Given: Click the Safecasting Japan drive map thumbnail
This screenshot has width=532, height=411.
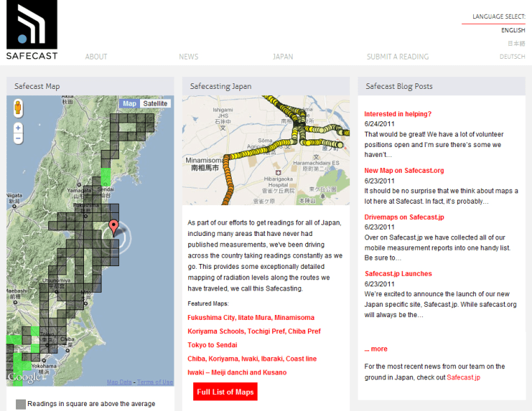Looking at the screenshot, I should (x=266, y=150).
